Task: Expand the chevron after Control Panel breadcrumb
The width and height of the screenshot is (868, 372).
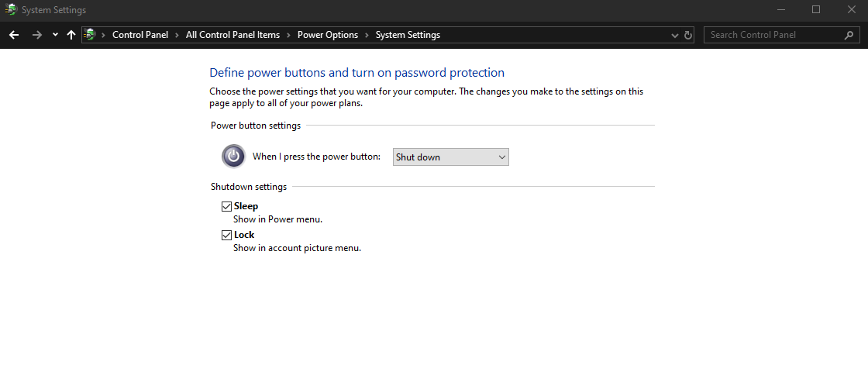Action: (177, 35)
